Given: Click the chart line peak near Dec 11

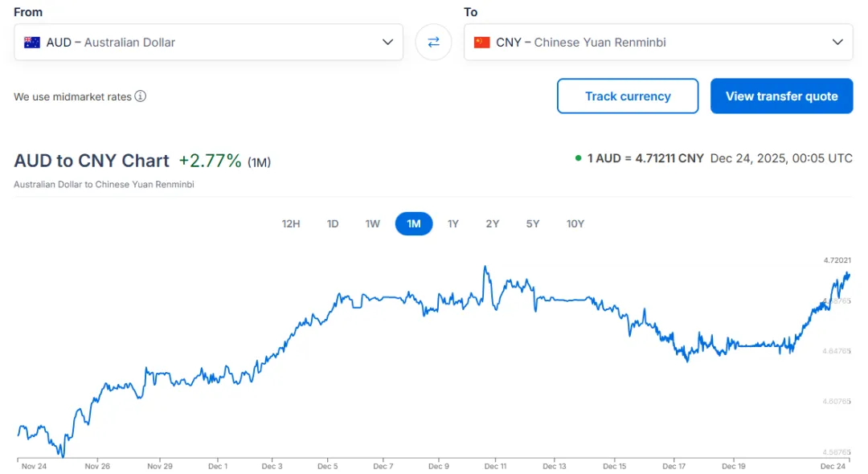Looking at the screenshot, I should point(485,268).
